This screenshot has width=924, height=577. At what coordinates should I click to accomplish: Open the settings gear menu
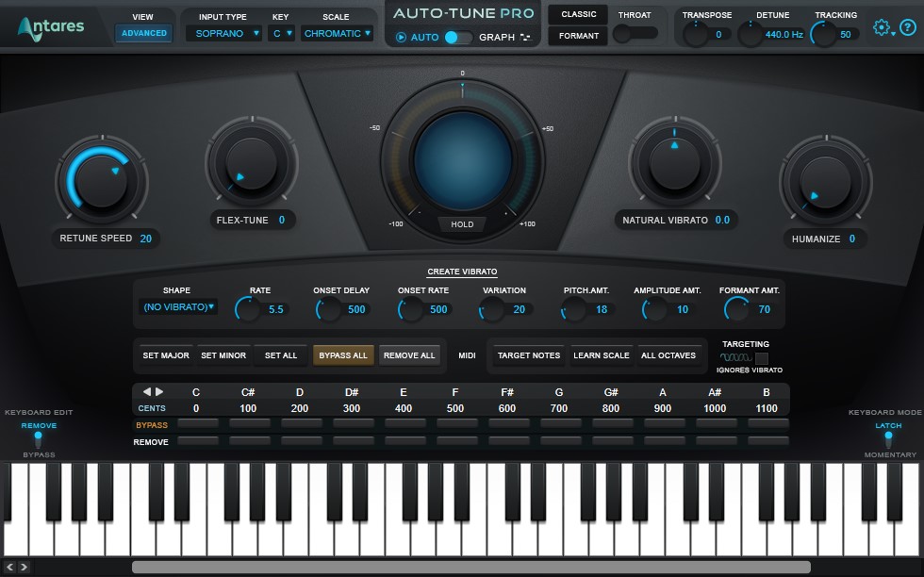[x=881, y=27]
